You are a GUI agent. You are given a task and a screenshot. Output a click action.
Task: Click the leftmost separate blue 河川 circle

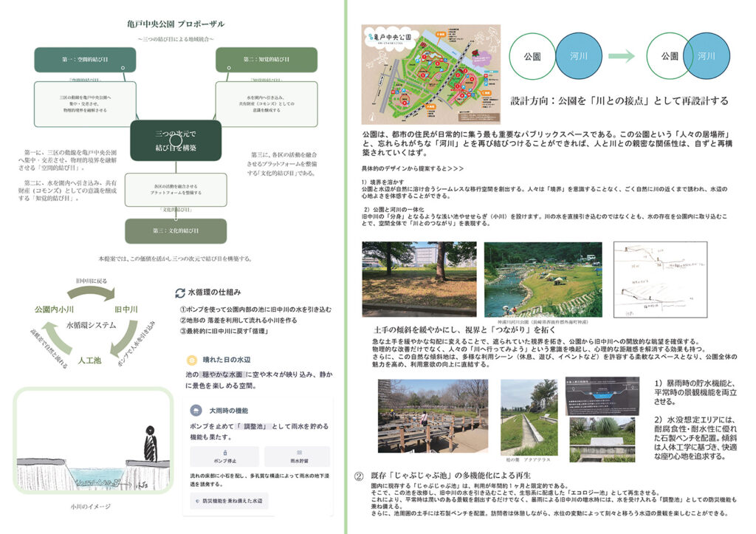coord(577,55)
